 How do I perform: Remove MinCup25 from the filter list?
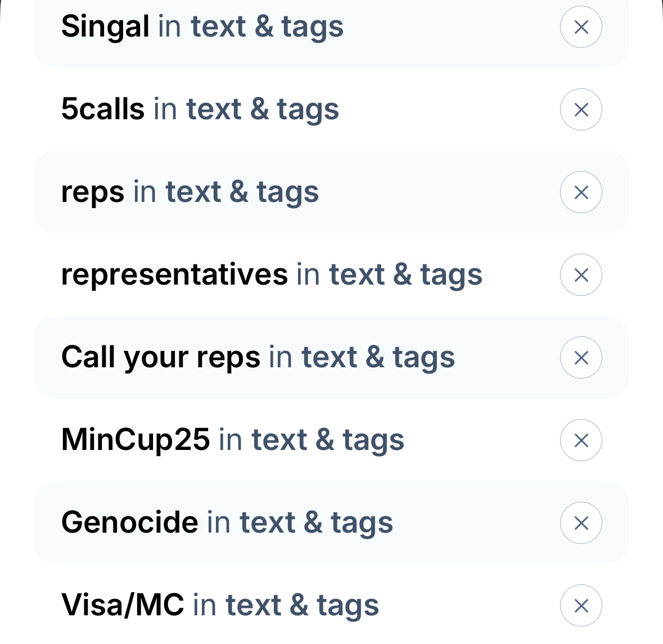coord(581,440)
